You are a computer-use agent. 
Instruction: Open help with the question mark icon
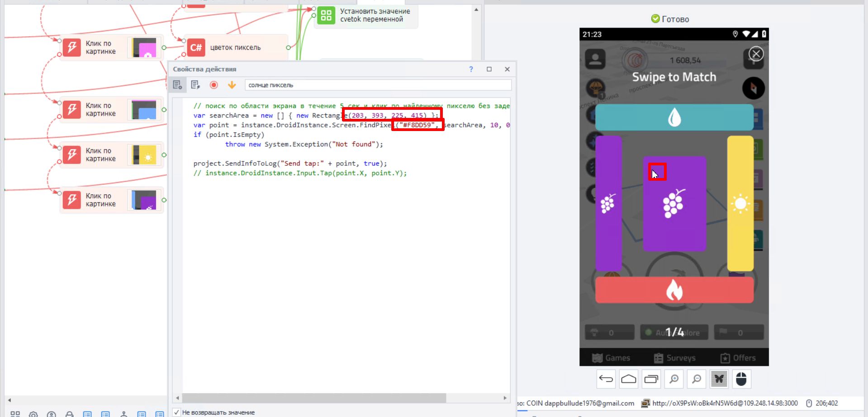point(471,69)
